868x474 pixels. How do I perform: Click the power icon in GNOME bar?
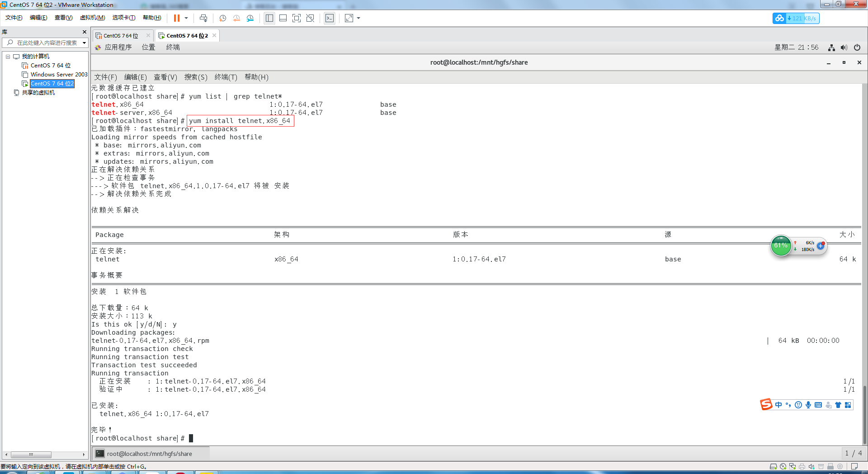(857, 47)
